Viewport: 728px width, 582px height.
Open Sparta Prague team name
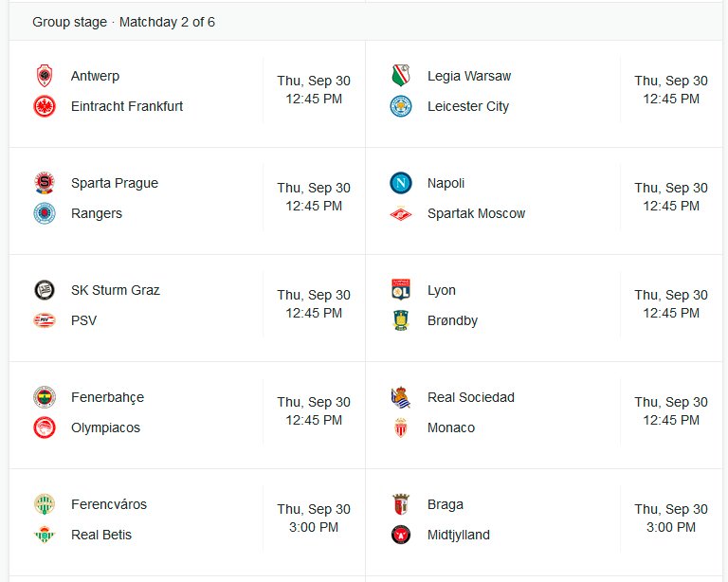115,183
